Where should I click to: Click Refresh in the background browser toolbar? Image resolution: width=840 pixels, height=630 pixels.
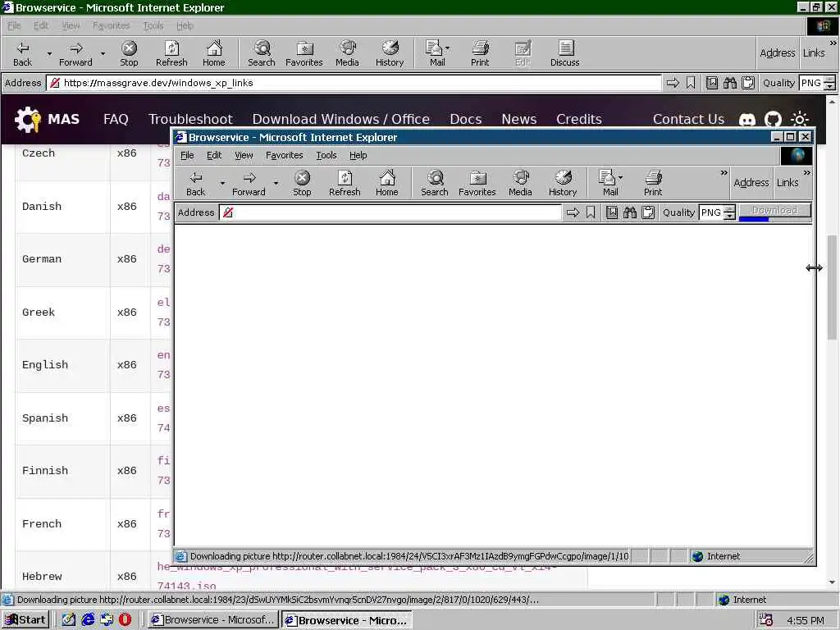click(171, 53)
